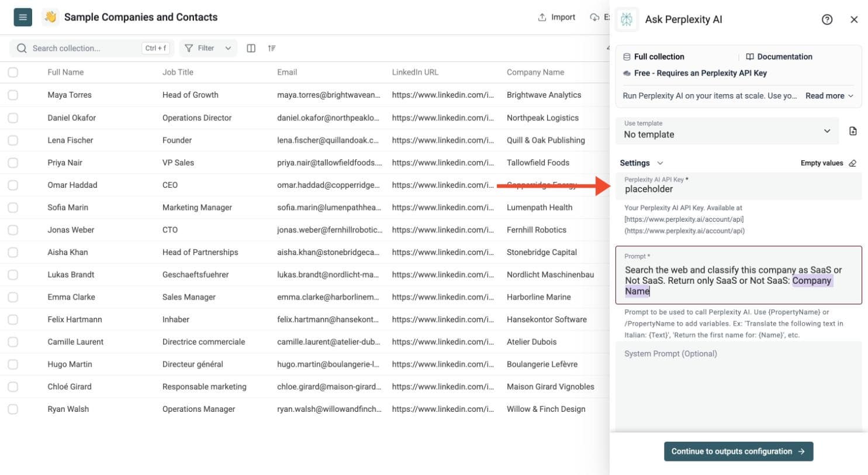
Task: Click the column layout icon
Action: click(x=251, y=49)
